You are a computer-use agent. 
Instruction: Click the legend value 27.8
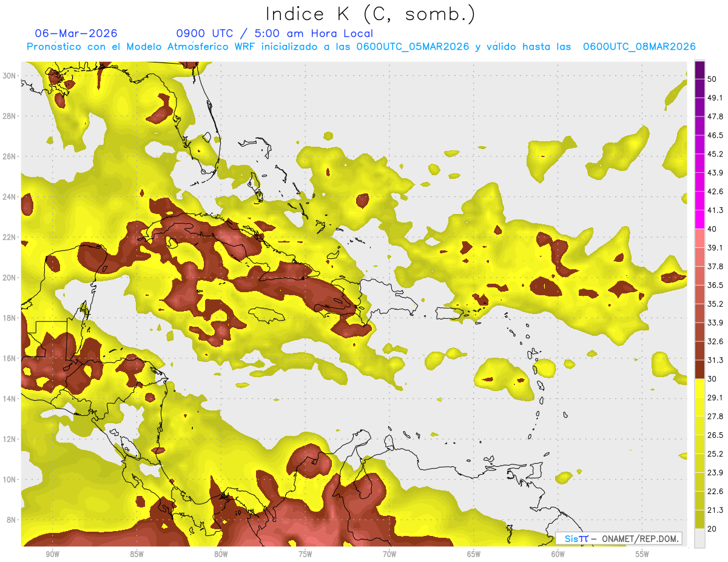(x=715, y=416)
